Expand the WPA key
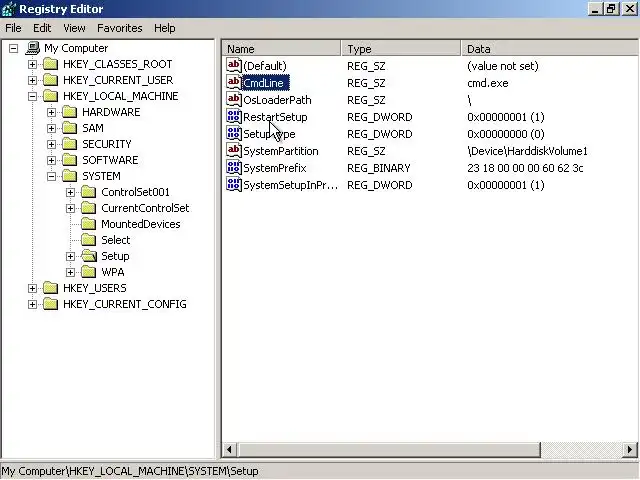Screen dimensions: 640x480 pos(70,272)
